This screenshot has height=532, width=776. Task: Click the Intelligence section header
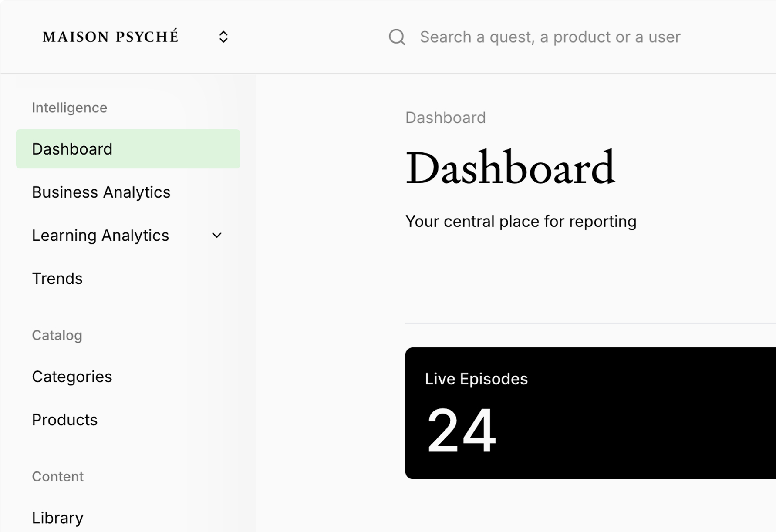(70, 108)
